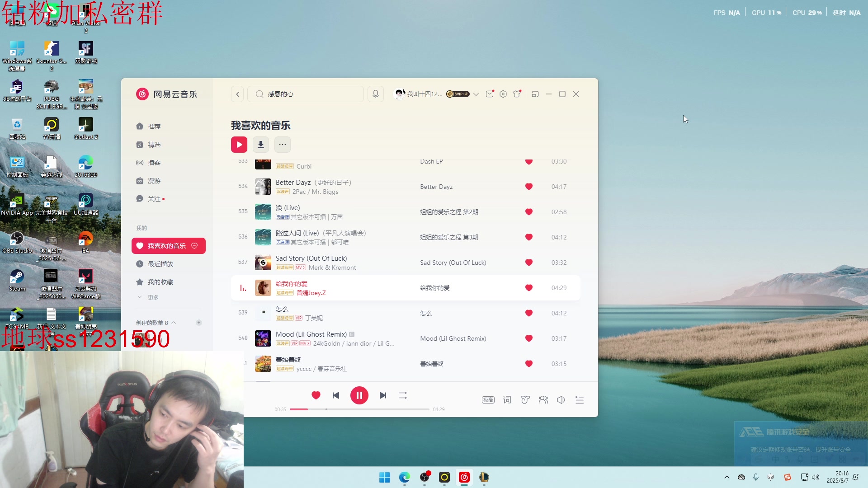Unlike 给我你的爱 row heart
This screenshot has height=488, width=868.
[529, 288]
